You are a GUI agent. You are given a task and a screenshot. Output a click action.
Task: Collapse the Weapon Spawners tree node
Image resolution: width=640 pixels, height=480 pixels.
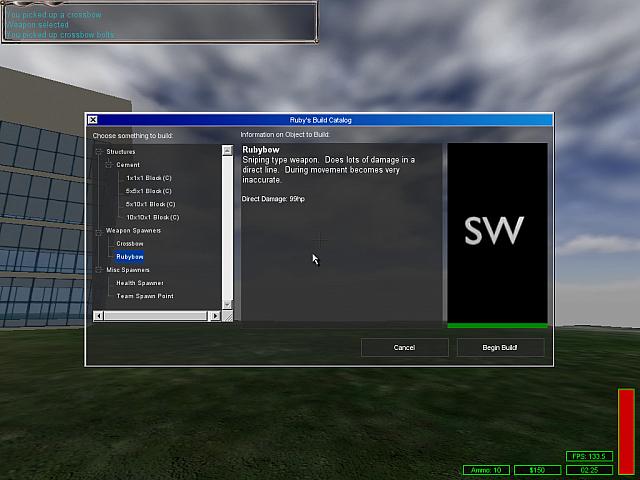[x=99, y=231]
